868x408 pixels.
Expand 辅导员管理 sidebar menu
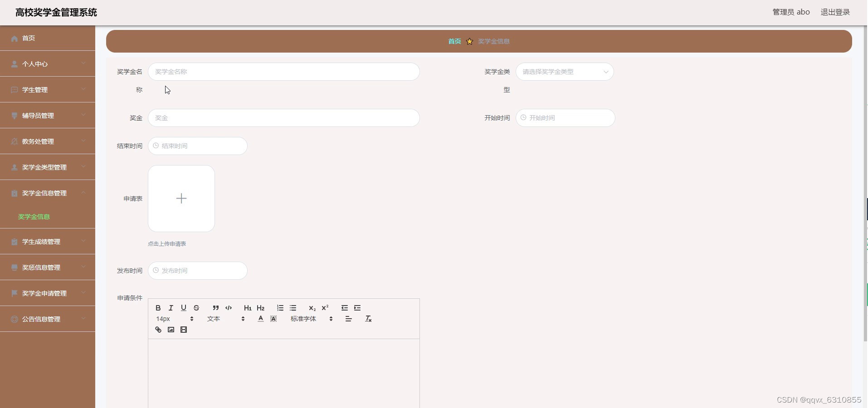pos(48,116)
